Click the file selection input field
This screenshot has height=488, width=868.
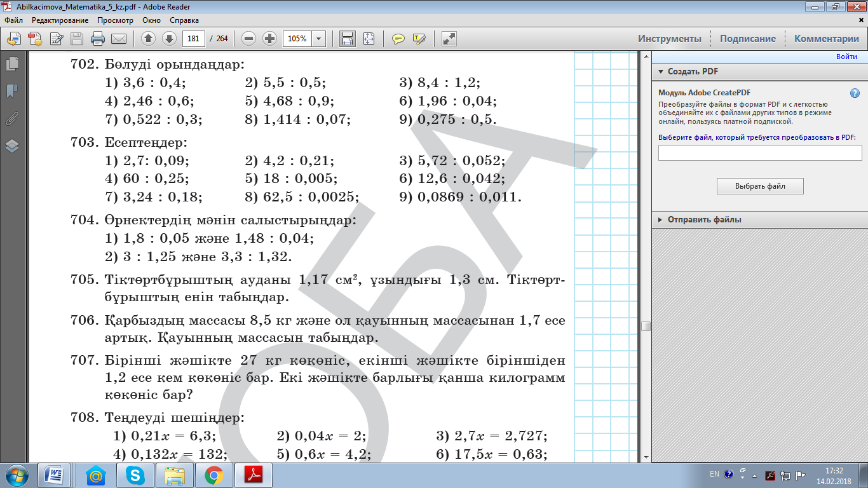pos(760,153)
